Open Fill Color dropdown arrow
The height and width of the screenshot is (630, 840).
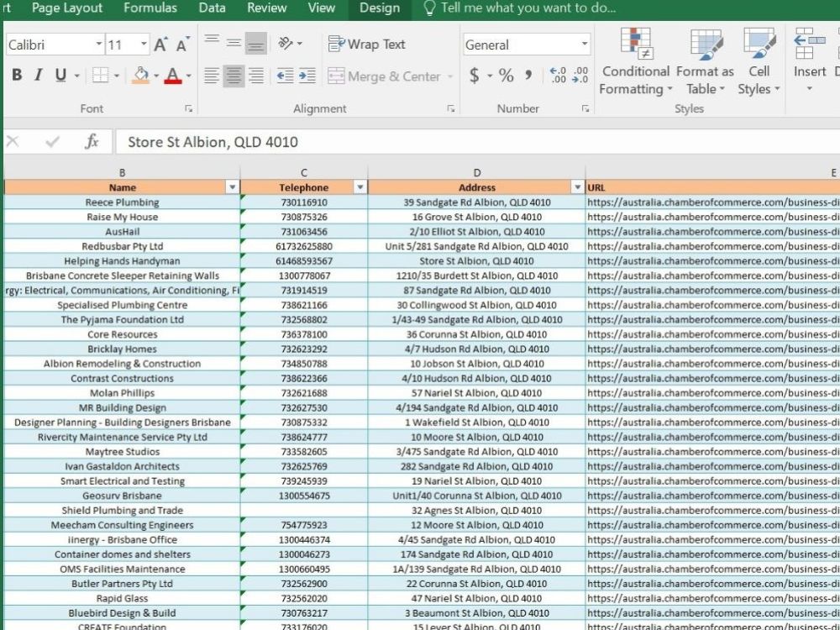click(156, 76)
